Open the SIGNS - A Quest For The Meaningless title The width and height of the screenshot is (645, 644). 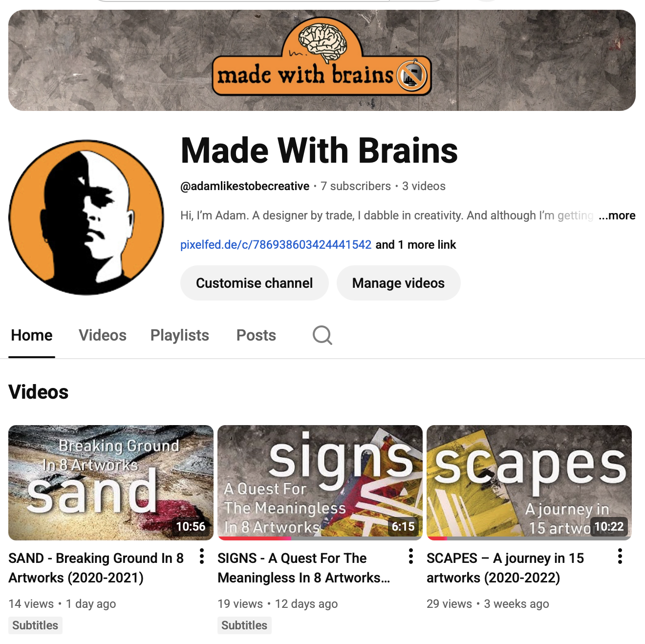pyautogui.click(x=304, y=568)
